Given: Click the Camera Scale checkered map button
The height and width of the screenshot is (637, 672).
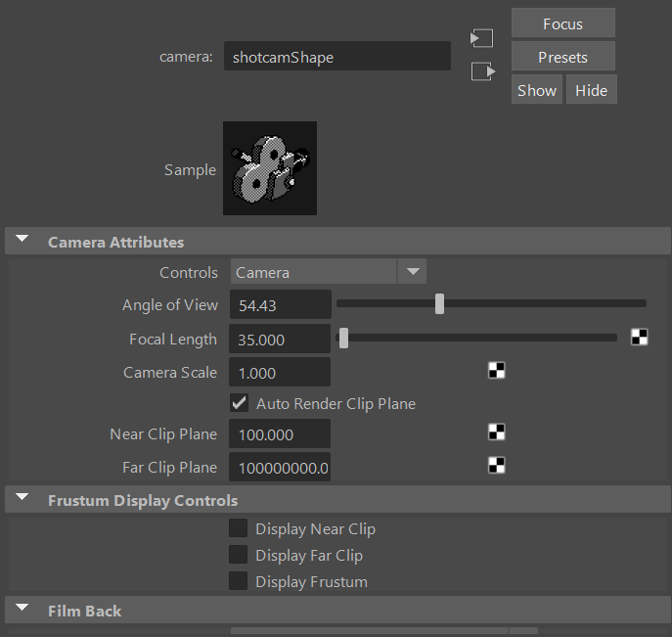Looking at the screenshot, I should 497,370.
